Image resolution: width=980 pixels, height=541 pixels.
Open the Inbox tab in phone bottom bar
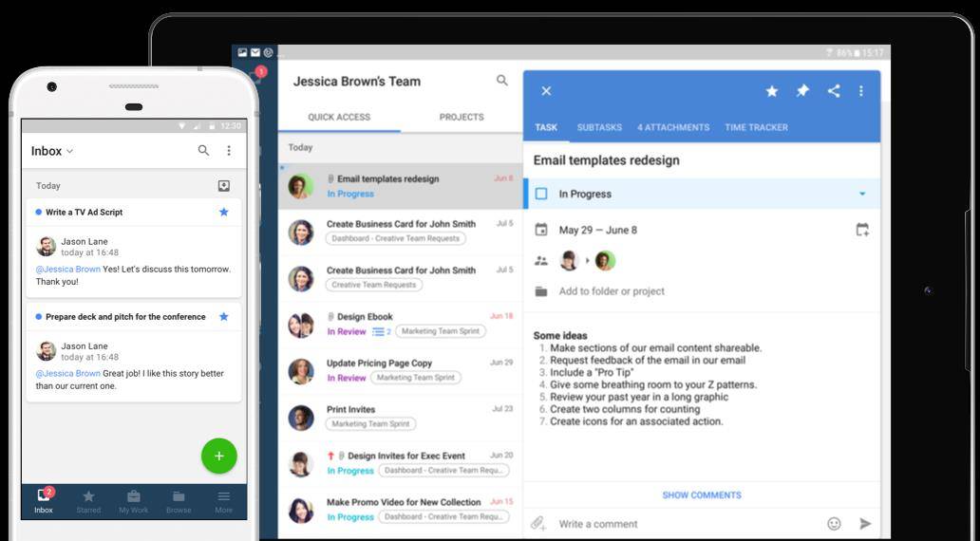point(44,501)
